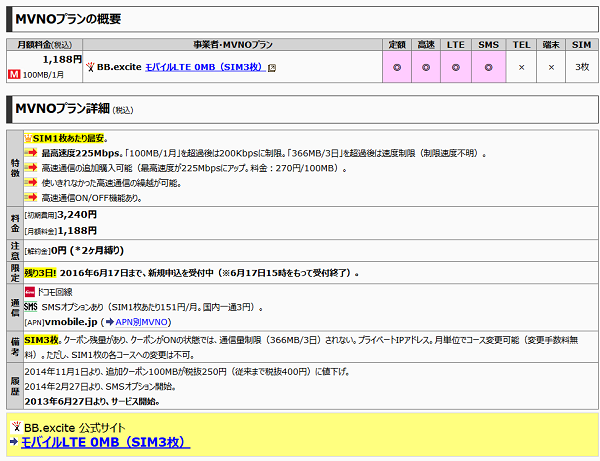This screenshot has width=600, height=461.
Task: Click the BB.excite 公式サイト text
Action: point(75,427)
